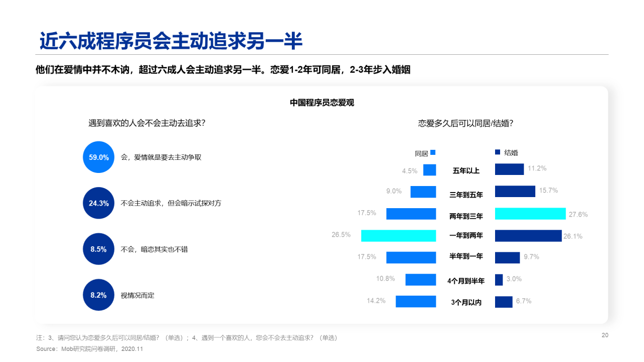Click the cyan 结婚 bar valued 27.6%
The image size is (644, 362).
[x=531, y=214]
